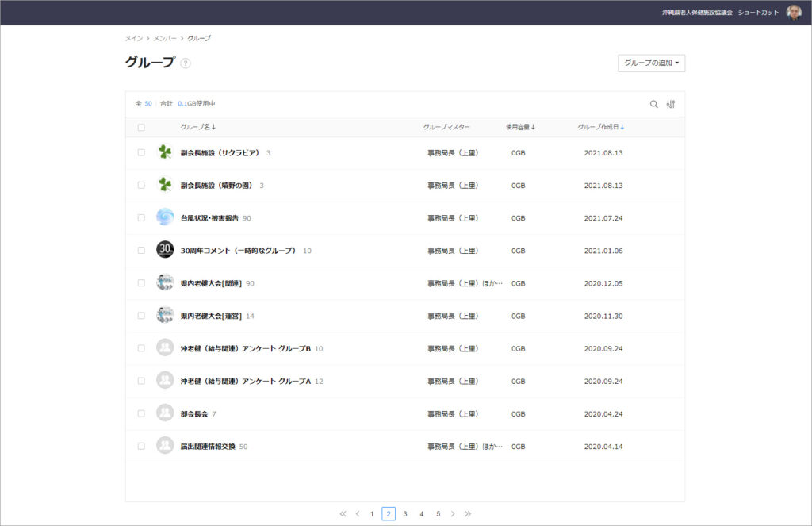Image resolution: width=812 pixels, height=526 pixels.
Task: Click the help question mark beside グループ title
Action: click(186, 63)
